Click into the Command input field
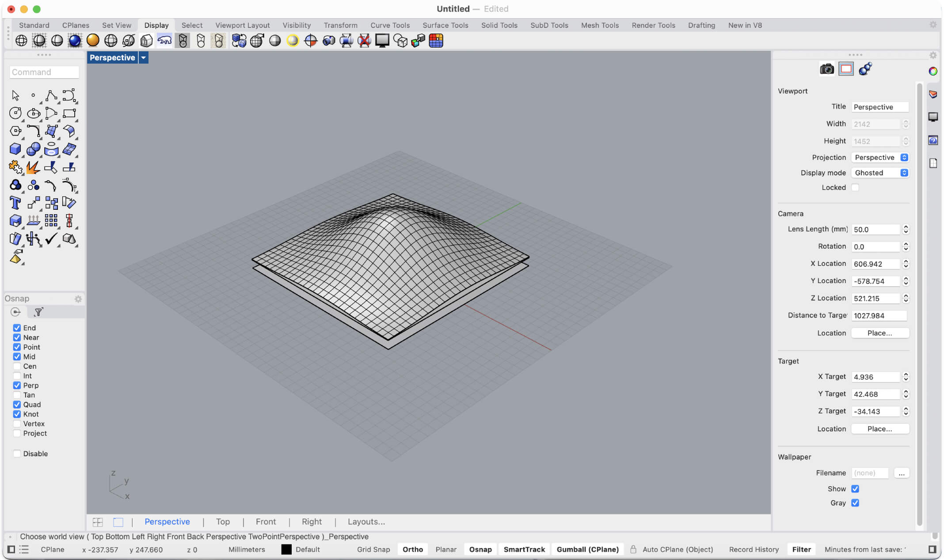 pos(44,72)
